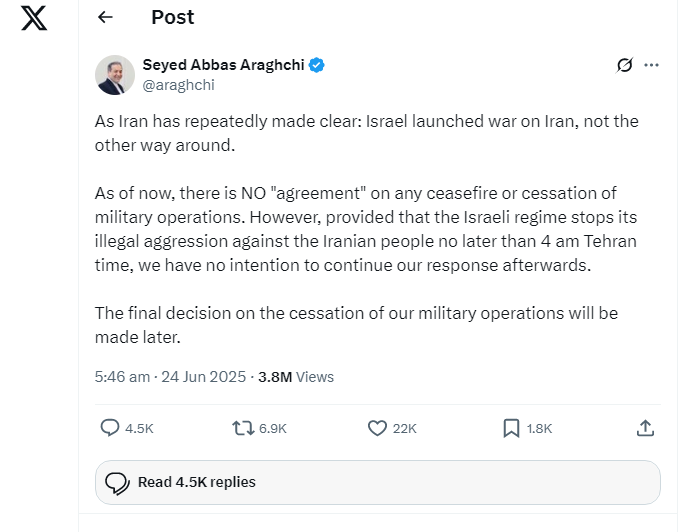Repost using the retweet arrows icon
This screenshot has height=532, width=693.
pyautogui.click(x=243, y=428)
